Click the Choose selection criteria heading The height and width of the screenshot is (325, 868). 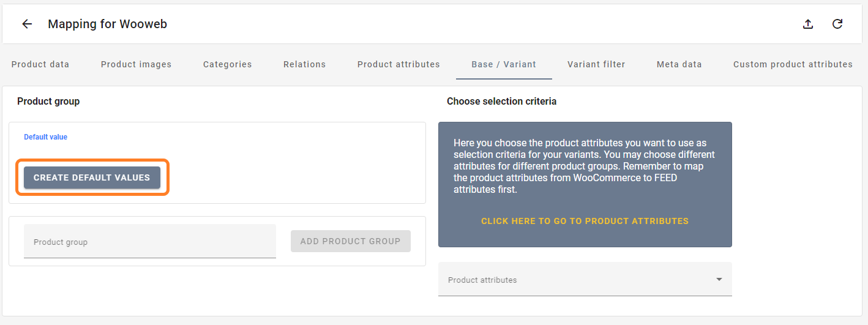point(502,102)
